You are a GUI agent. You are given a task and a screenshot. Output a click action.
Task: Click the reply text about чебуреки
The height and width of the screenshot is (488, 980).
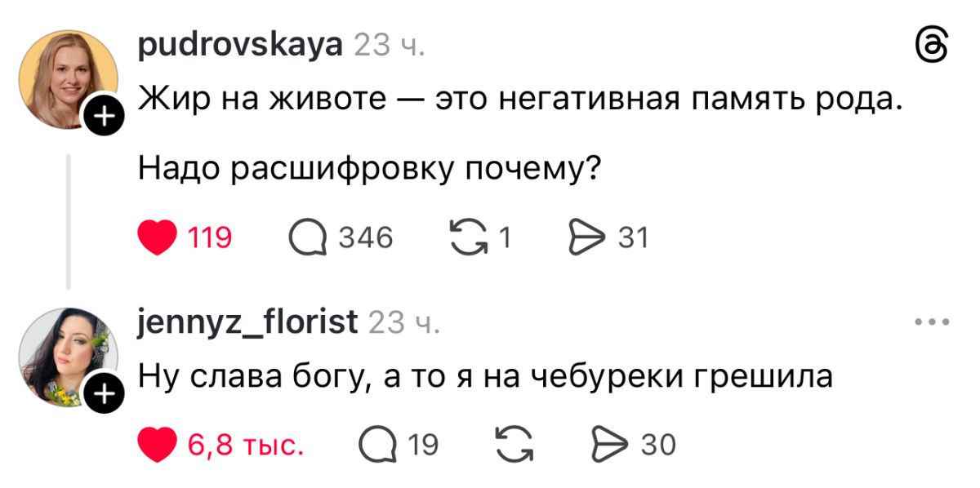click(485, 376)
